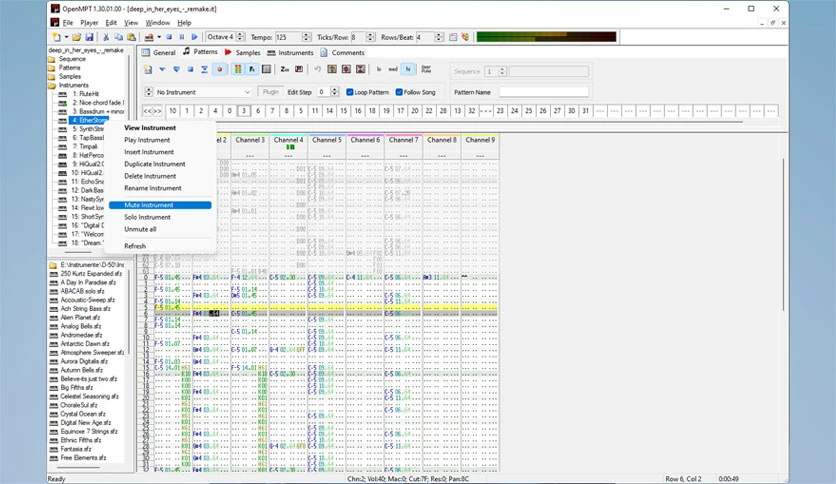Pause playback in the main toolbar

(182, 37)
